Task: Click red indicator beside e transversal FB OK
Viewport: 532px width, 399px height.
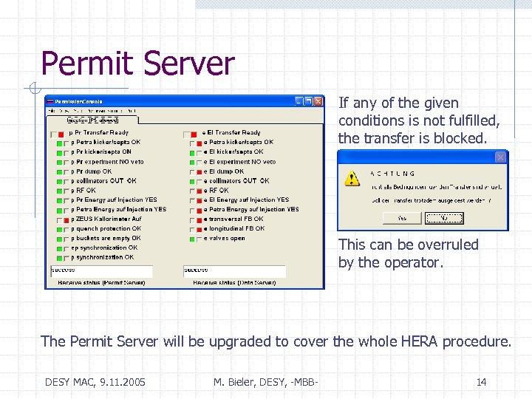Action: (199, 220)
